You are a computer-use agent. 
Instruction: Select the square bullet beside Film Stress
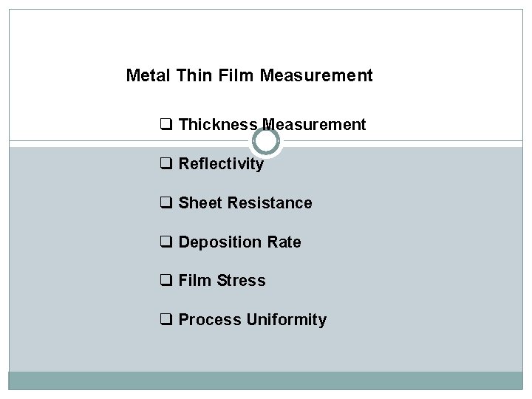point(166,281)
